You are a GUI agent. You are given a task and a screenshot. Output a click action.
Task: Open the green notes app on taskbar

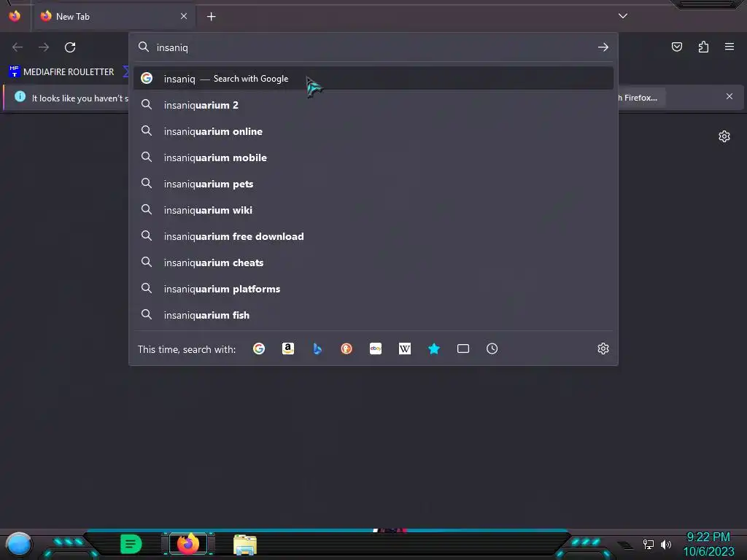pos(131,544)
